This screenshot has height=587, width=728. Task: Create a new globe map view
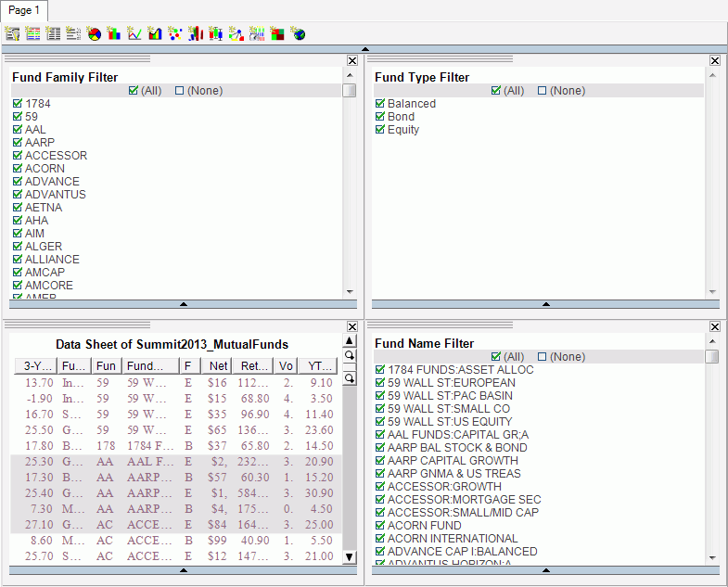point(298,34)
